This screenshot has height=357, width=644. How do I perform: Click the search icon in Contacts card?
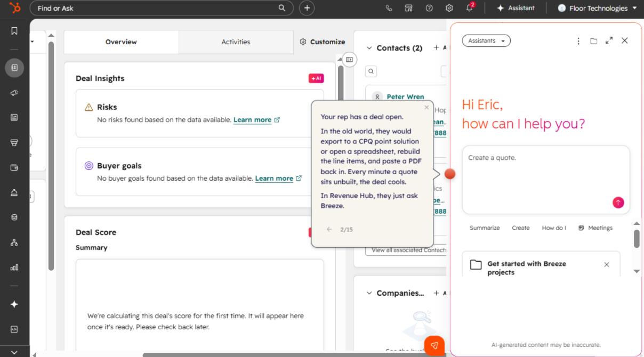(x=371, y=71)
